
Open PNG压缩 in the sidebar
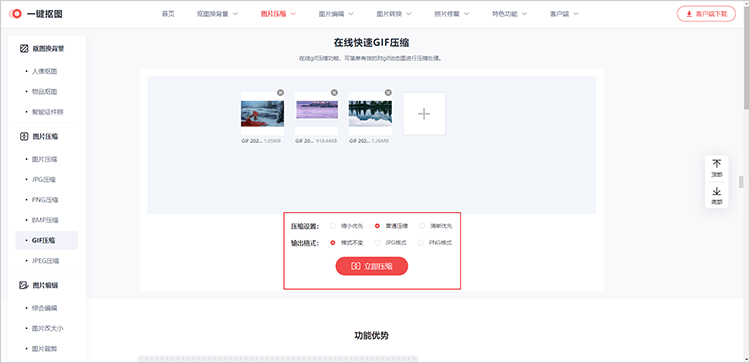pos(44,200)
